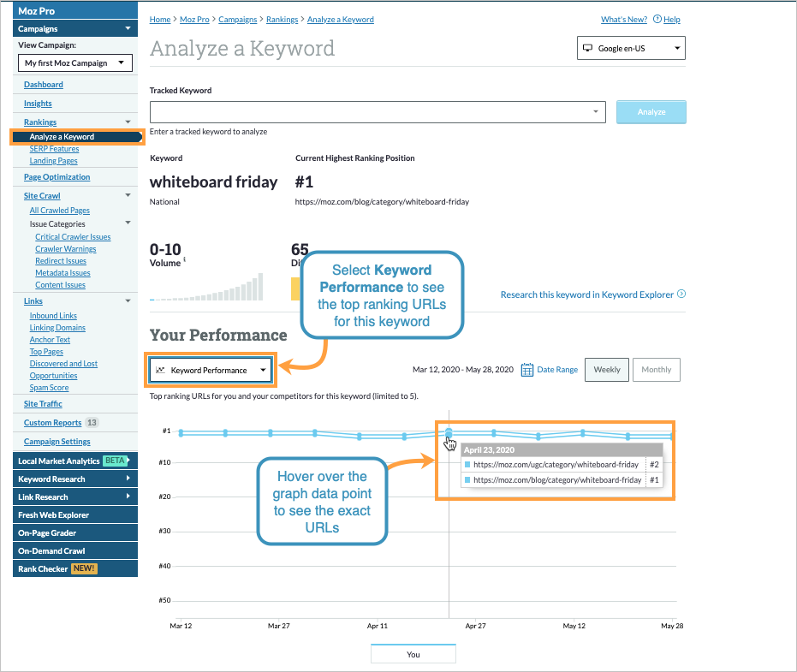797x672 pixels.
Task: Open Content Issues link
Action: point(60,285)
